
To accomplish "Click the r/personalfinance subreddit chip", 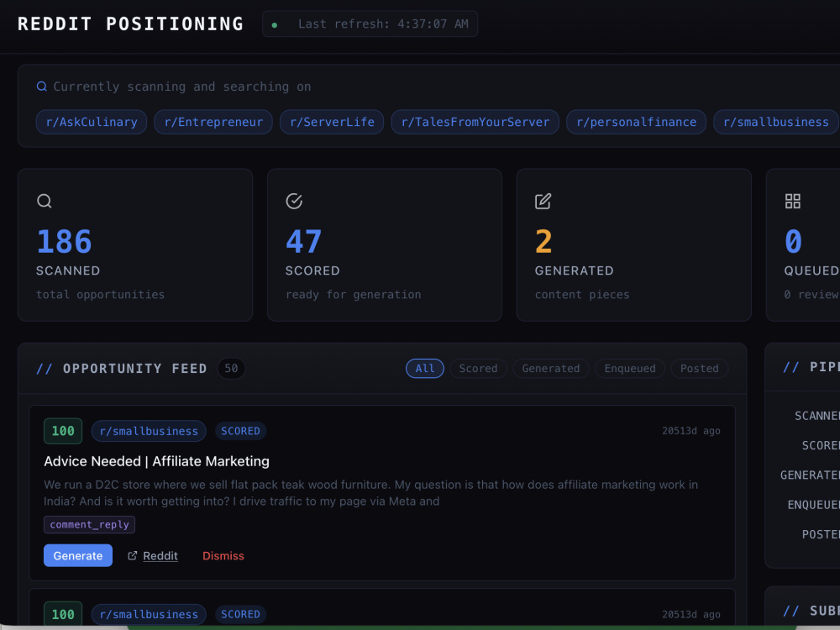I will [x=637, y=122].
